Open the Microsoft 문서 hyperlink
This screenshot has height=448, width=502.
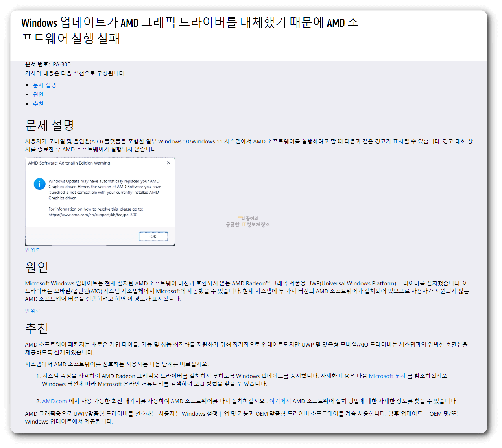[387, 376]
